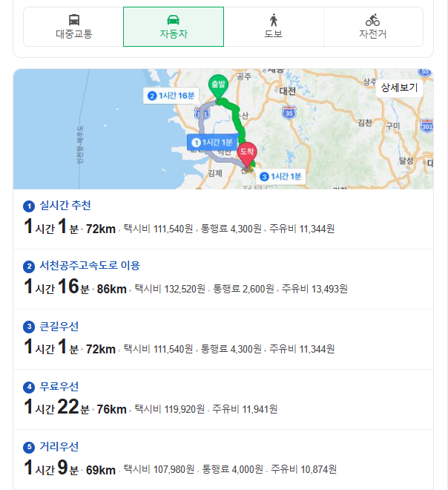448x490 pixels.
Task: Open 상세보기 on the map
Action: [x=399, y=88]
